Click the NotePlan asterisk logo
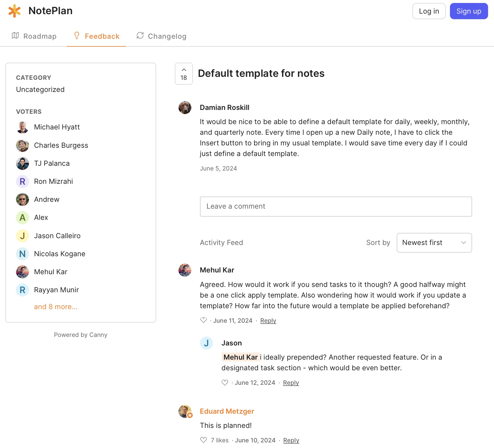Viewport: 494px width, 448px height. (x=14, y=11)
